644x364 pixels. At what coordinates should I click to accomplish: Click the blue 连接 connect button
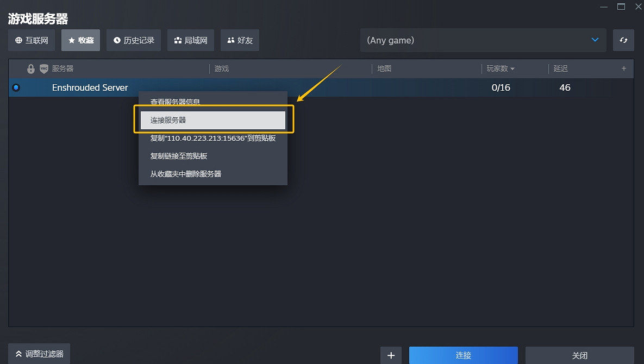click(x=463, y=355)
